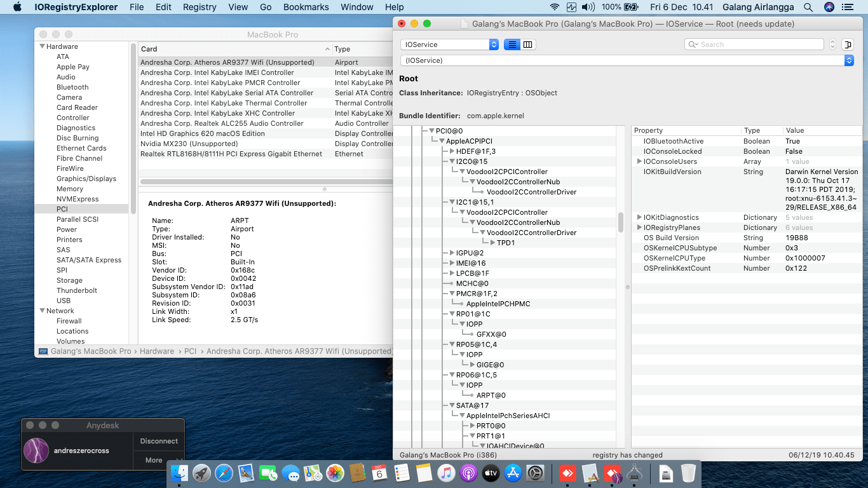Screen dimensions: 868x488
Task: Switch IORegistryExplorer to outline list view
Action: pyautogui.click(x=512, y=44)
